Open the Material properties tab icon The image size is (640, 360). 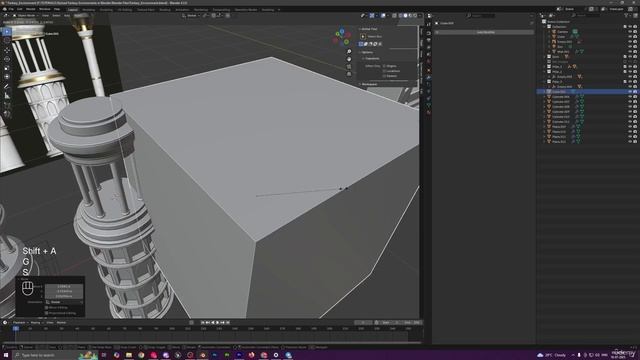pos(429,112)
